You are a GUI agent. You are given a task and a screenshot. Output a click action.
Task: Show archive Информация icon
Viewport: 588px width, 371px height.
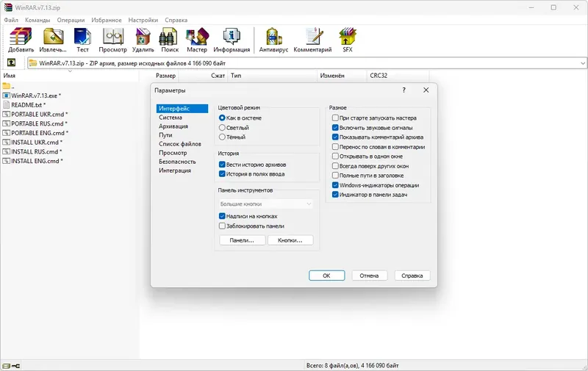tap(232, 36)
